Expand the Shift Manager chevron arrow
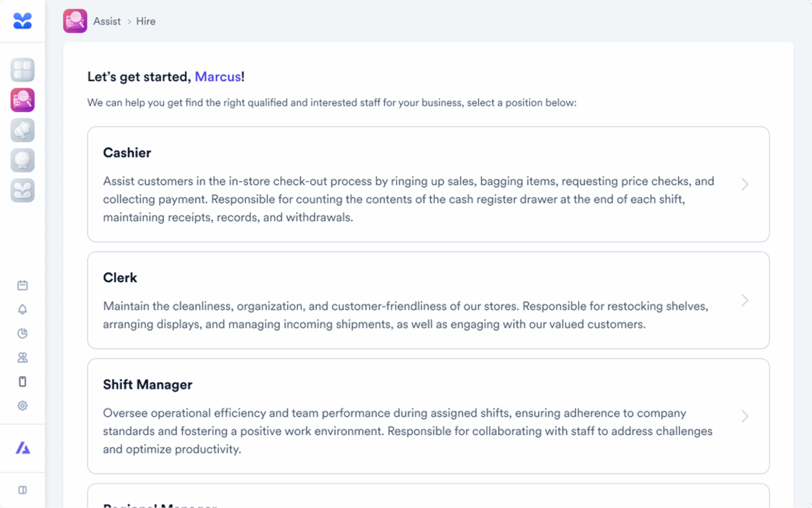Viewport: 812px width, 508px height. pyautogui.click(x=745, y=416)
